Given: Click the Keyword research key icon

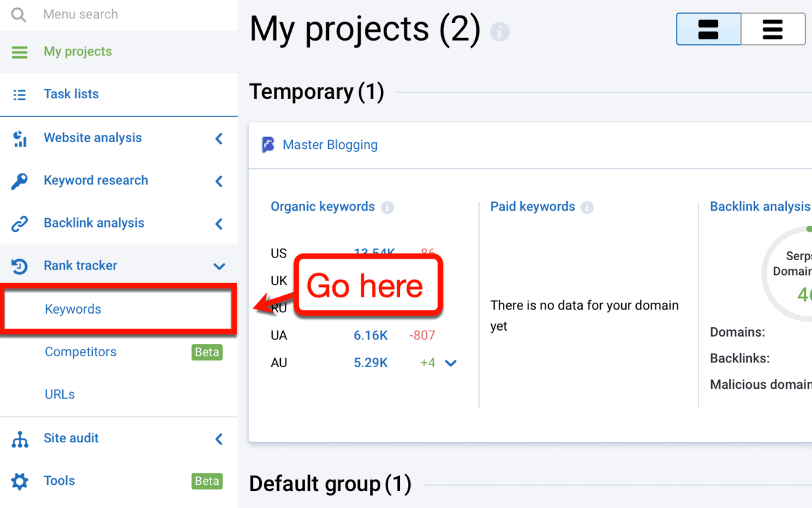Looking at the screenshot, I should coord(20,181).
